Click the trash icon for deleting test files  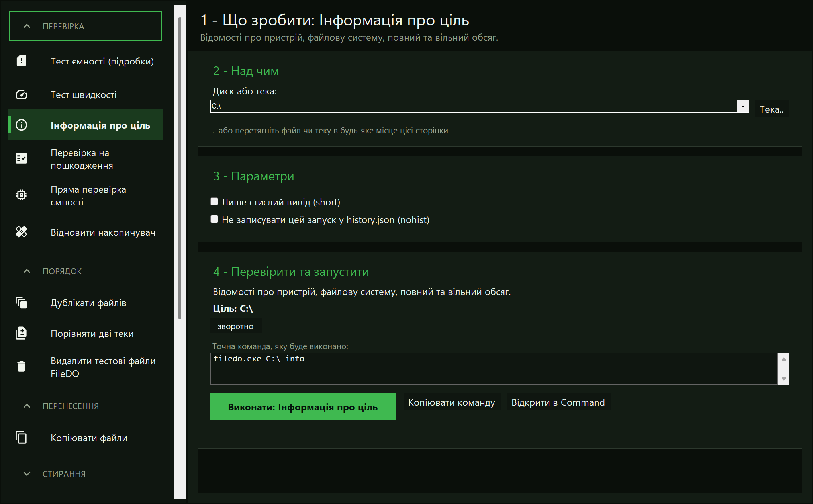pyautogui.click(x=21, y=367)
